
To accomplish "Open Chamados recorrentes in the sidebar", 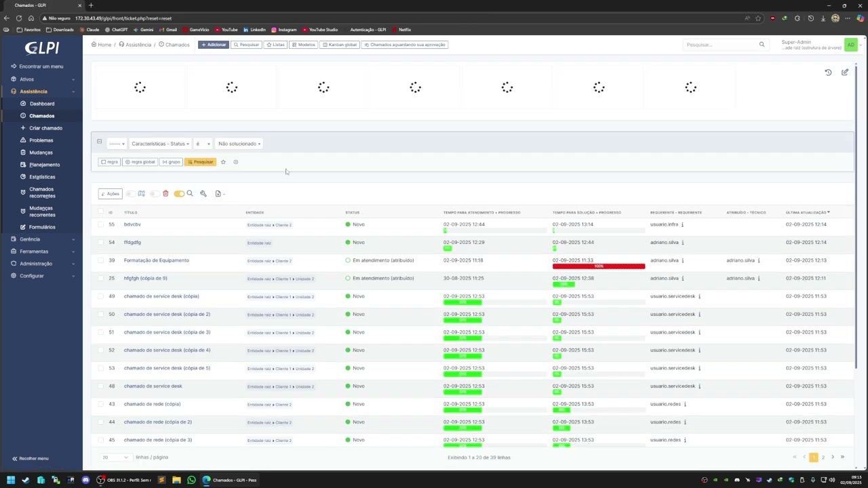I will [41, 192].
